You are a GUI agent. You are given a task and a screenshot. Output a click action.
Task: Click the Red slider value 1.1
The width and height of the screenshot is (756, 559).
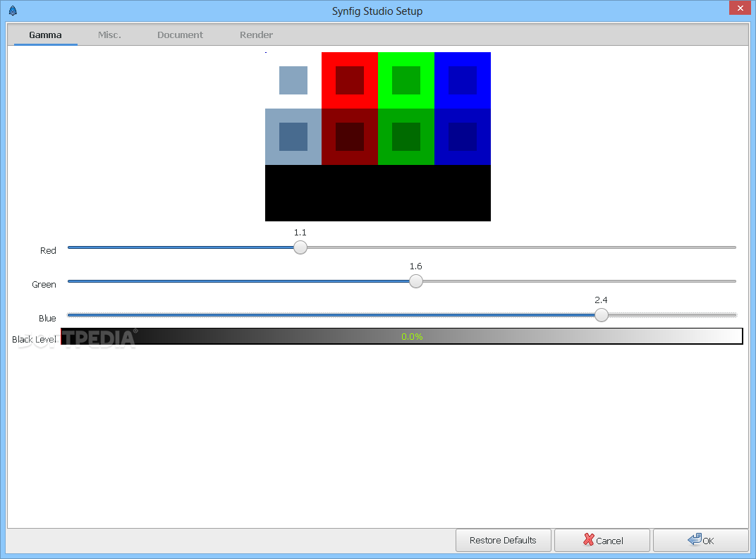point(300,233)
